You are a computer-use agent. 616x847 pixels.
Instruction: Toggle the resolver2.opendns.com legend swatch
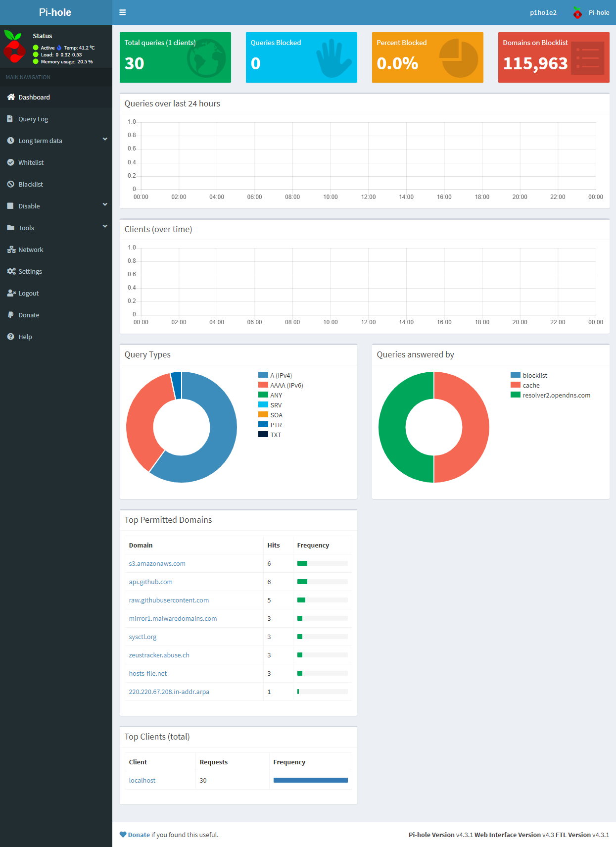[516, 395]
